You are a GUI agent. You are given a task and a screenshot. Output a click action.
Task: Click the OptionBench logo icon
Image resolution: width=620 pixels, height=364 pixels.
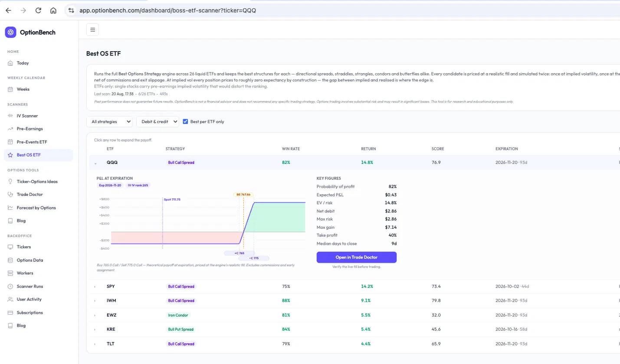11,32
